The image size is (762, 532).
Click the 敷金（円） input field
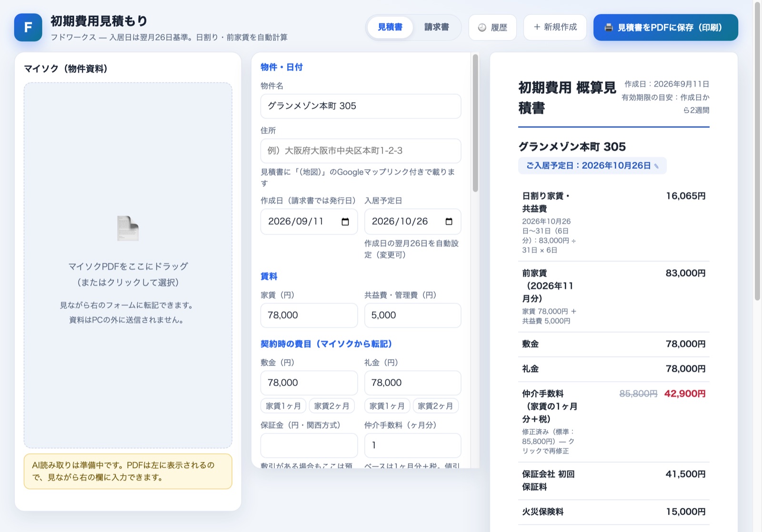click(309, 383)
